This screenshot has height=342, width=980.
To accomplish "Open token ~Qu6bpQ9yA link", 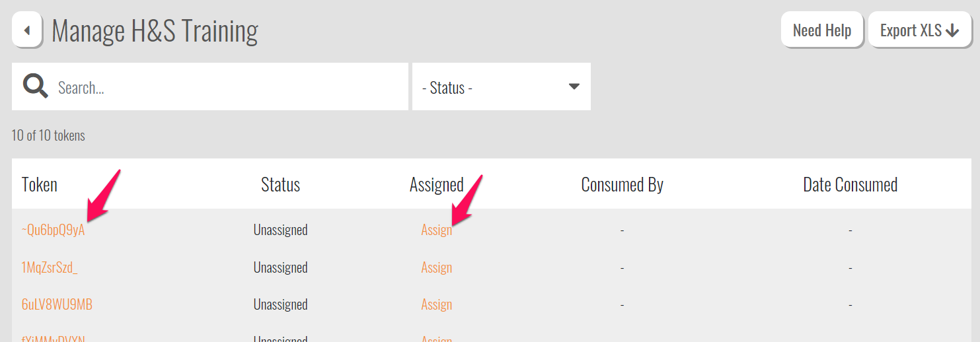I will (x=54, y=230).
